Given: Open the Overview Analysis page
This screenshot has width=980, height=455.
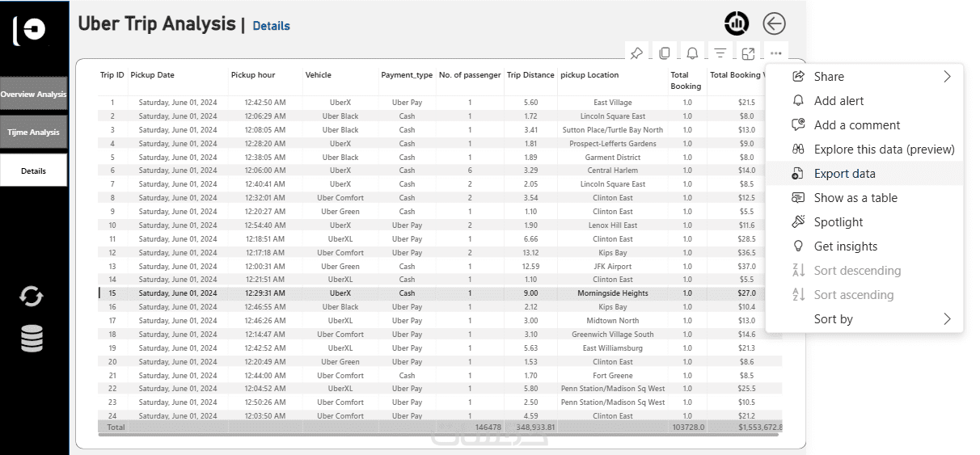Looking at the screenshot, I should click(33, 94).
